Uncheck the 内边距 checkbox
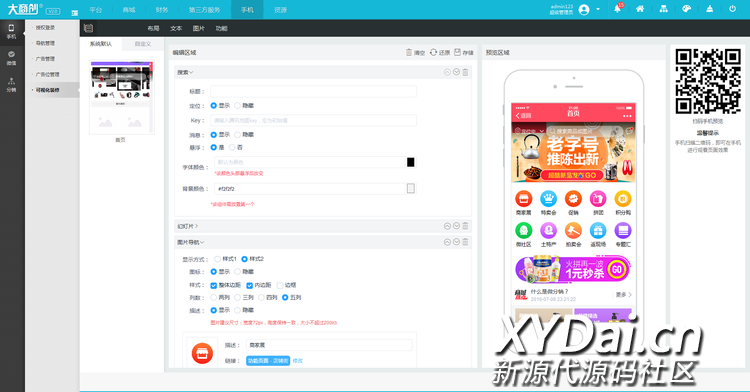This screenshot has width=750, height=392. [249, 285]
